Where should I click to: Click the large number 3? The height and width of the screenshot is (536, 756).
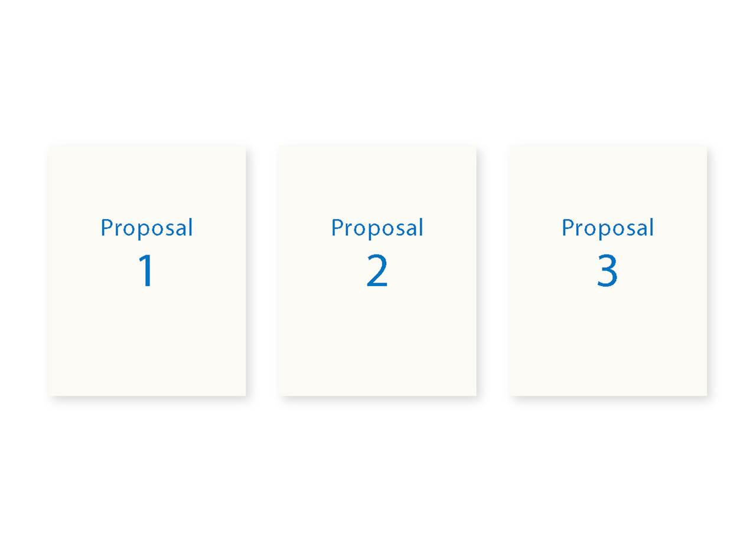point(607,271)
